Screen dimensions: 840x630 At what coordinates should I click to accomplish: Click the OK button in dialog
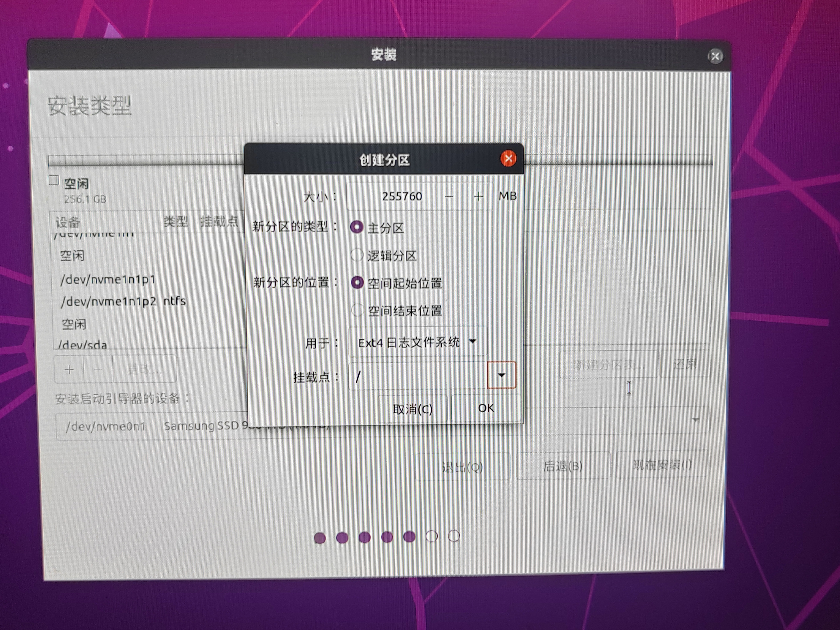[x=486, y=408]
